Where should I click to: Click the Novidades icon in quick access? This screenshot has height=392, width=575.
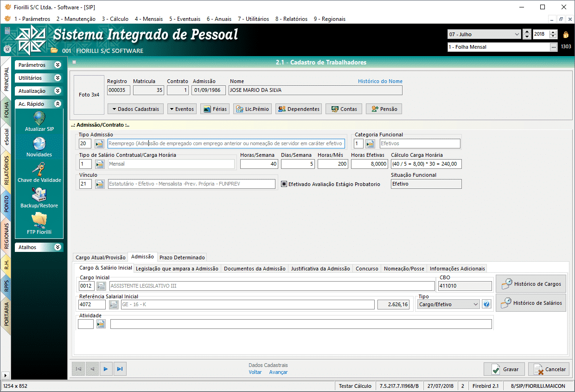point(39,144)
